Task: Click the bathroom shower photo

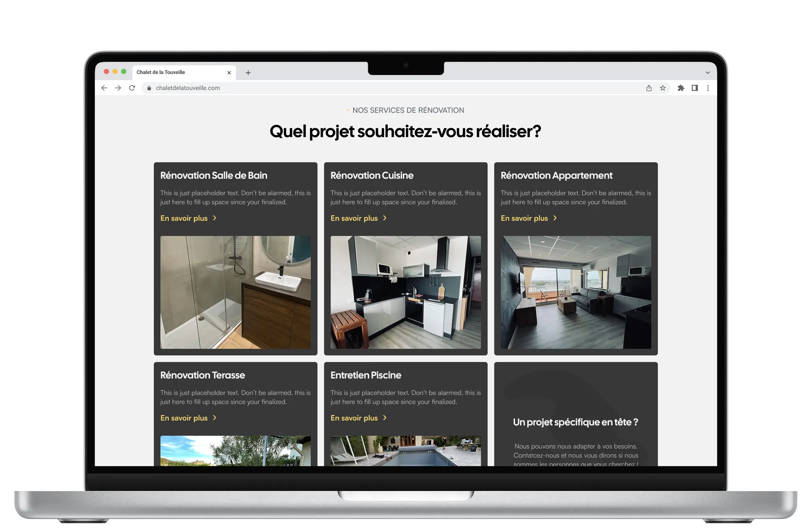Action: pos(236,292)
